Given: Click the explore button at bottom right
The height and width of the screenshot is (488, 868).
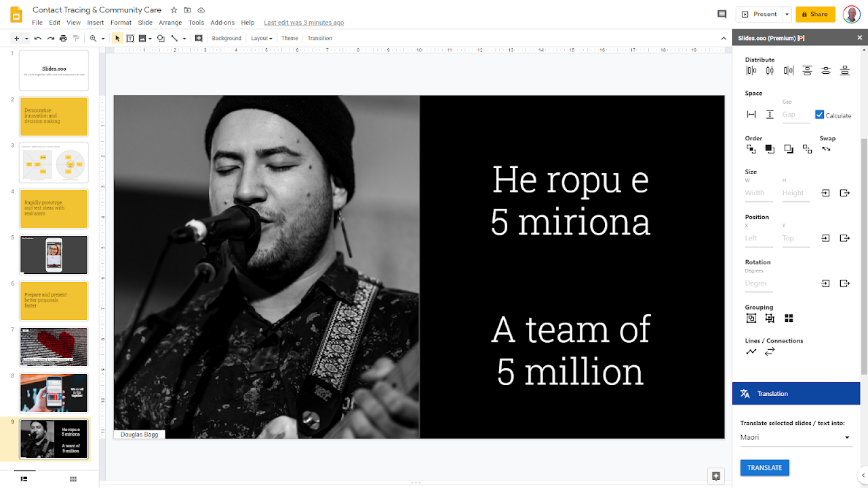Looking at the screenshot, I should coord(715,476).
